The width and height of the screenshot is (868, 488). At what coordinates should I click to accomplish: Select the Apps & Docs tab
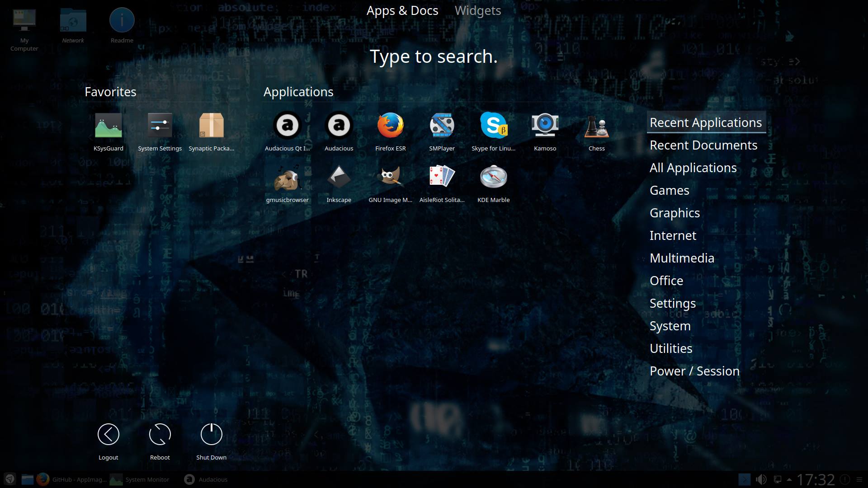[402, 10]
